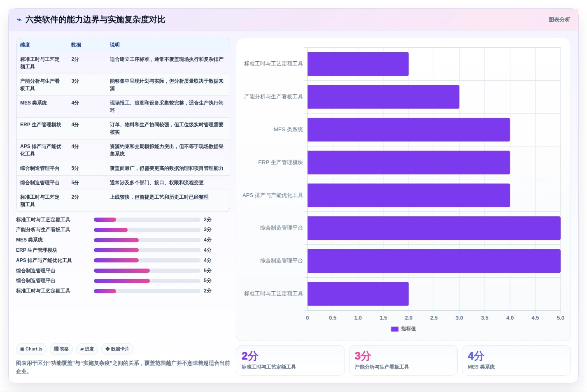The width and height of the screenshot is (587, 392).
Task: Click the chart y-axis label MES 类系统
Action: (x=288, y=130)
